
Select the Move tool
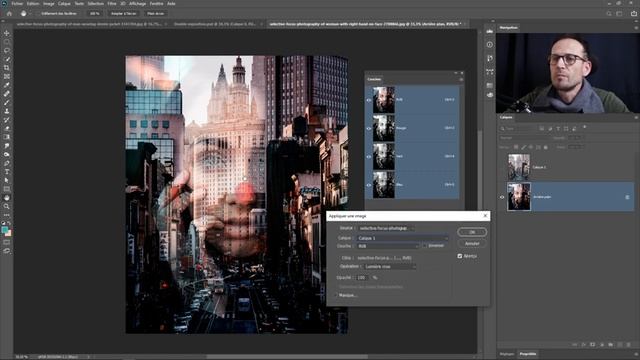tap(7, 33)
